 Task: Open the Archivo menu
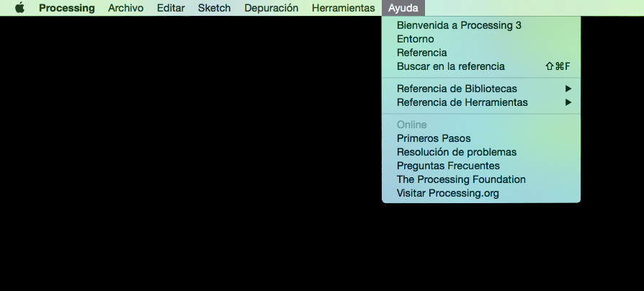pyautogui.click(x=125, y=8)
